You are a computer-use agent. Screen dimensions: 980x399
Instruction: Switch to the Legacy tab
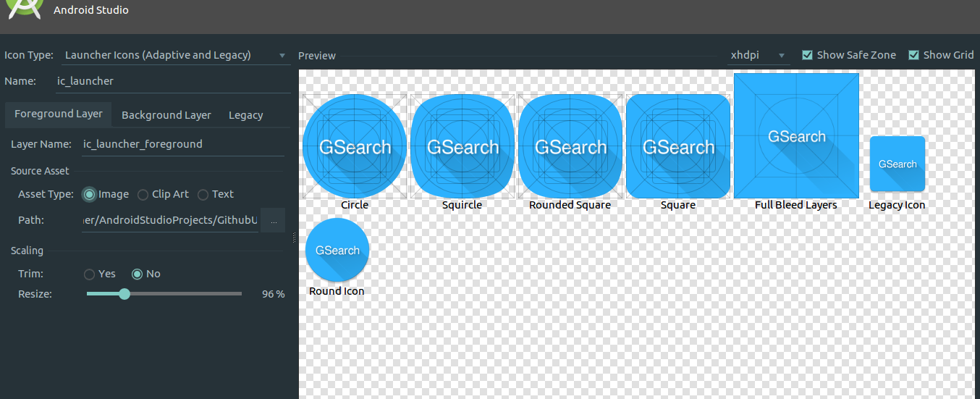[246, 115]
